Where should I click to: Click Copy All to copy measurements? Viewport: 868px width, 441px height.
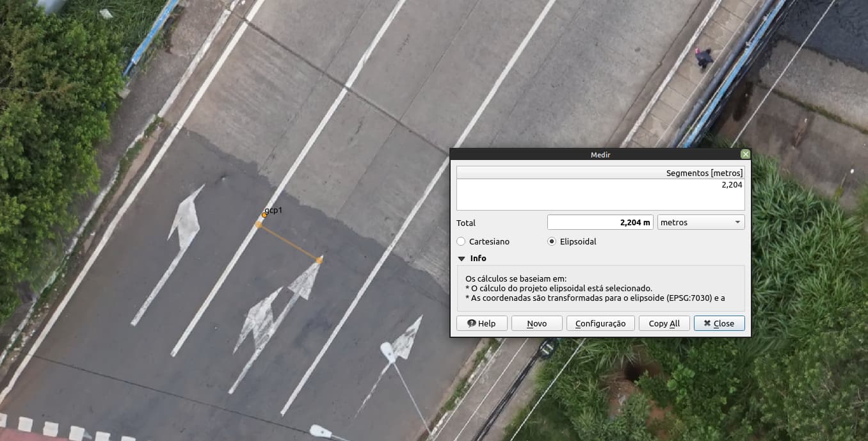(x=664, y=323)
